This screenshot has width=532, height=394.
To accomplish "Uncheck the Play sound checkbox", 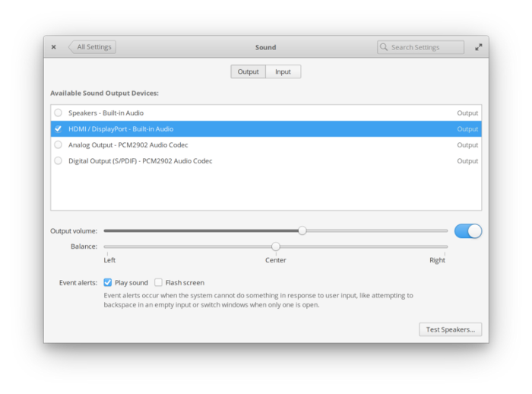I will click(108, 282).
